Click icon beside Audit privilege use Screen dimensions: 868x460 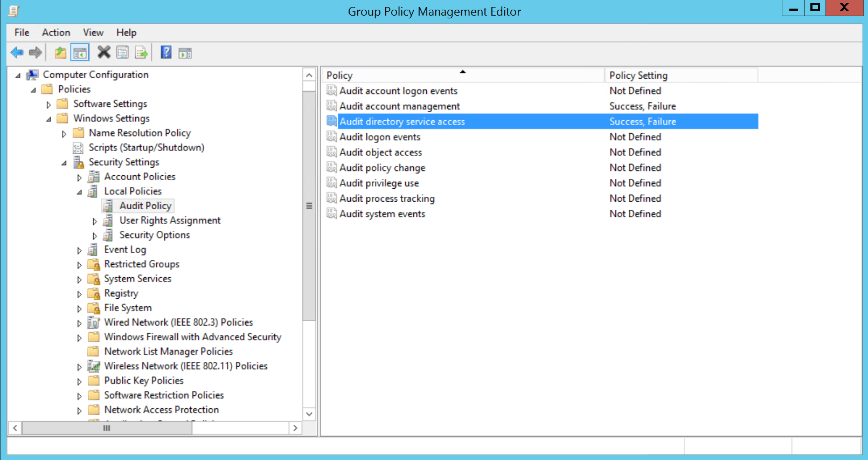(332, 183)
